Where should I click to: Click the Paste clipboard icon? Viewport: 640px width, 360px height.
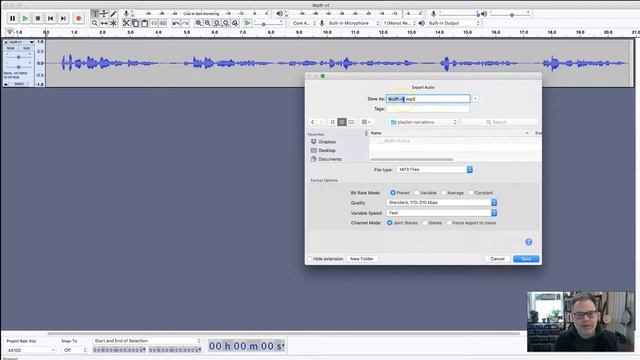point(144,23)
